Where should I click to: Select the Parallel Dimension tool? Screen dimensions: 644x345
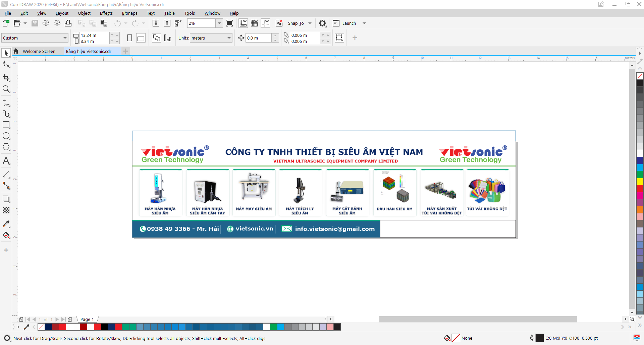coord(6,174)
